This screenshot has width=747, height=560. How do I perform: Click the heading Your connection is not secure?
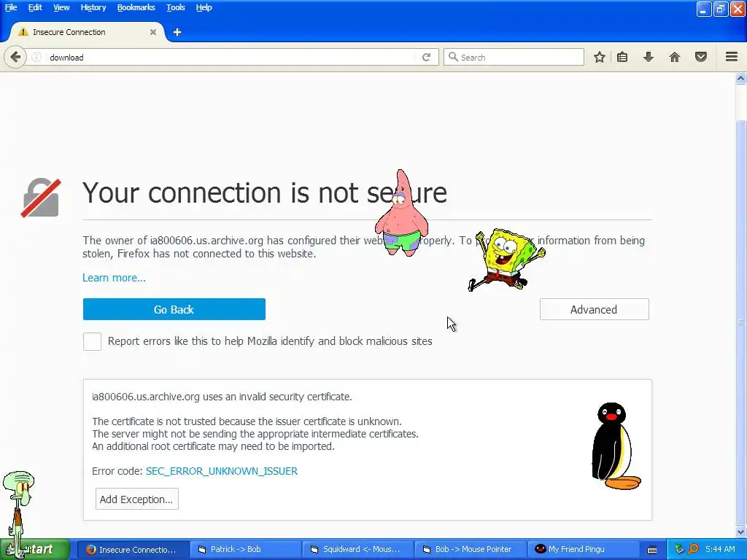[264, 192]
